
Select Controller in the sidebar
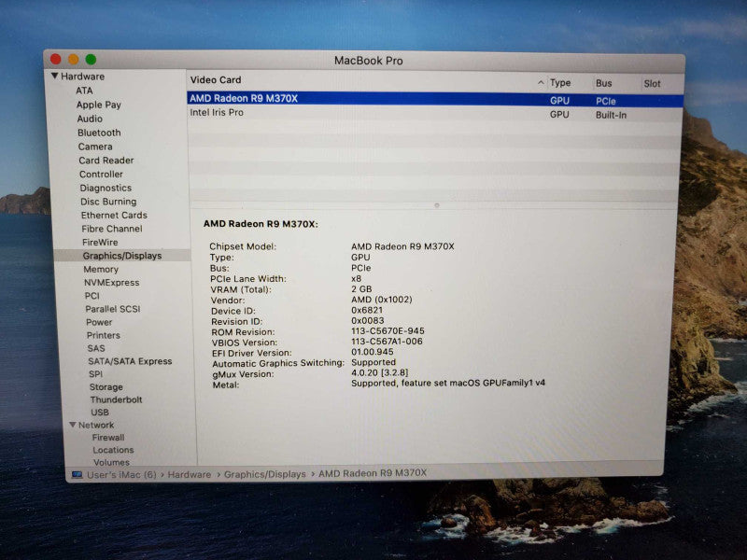coord(101,175)
